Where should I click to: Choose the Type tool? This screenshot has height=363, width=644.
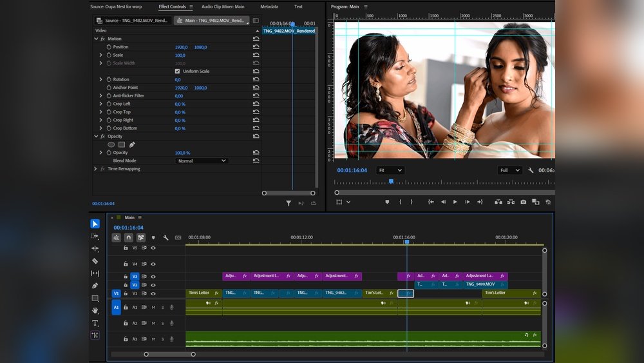coord(95,323)
